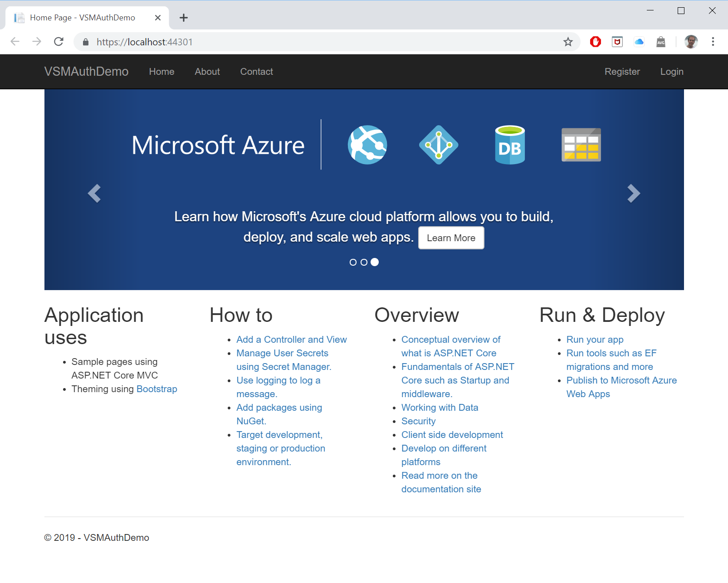Open the Chrome profile avatar
The height and width of the screenshot is (583, 728).
tap(691, 42)
